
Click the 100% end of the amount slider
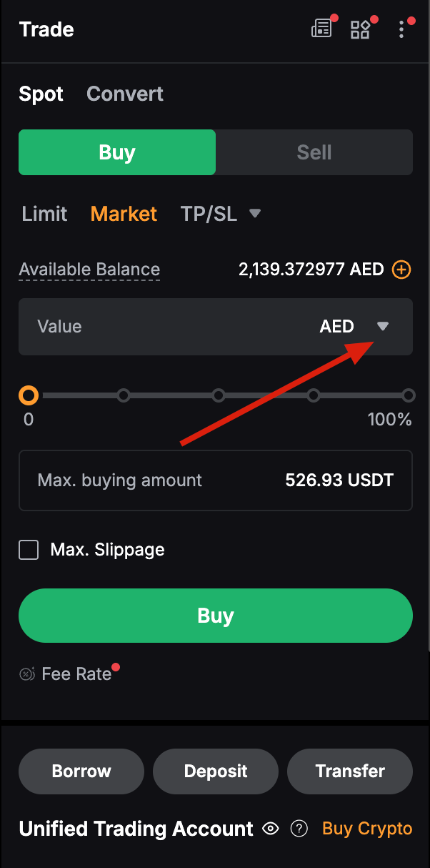409,395
